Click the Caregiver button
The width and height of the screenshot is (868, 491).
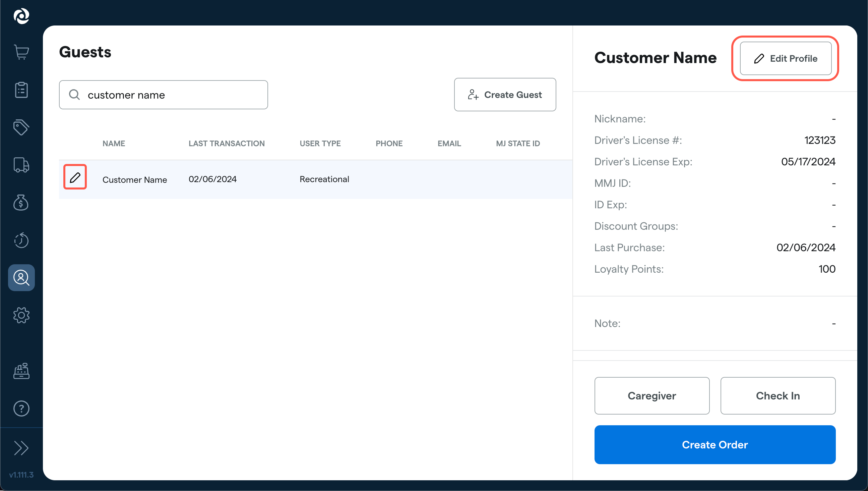tap(652, 395)
